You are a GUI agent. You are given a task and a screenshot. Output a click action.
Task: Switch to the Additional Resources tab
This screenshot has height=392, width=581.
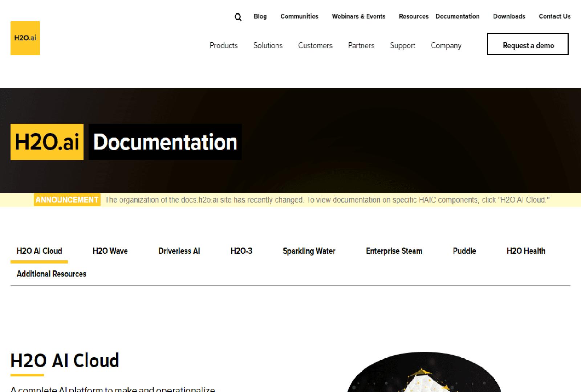point(52,274)
